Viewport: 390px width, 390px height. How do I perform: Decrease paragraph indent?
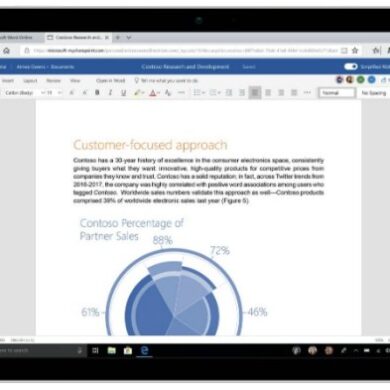click(229, 93)
